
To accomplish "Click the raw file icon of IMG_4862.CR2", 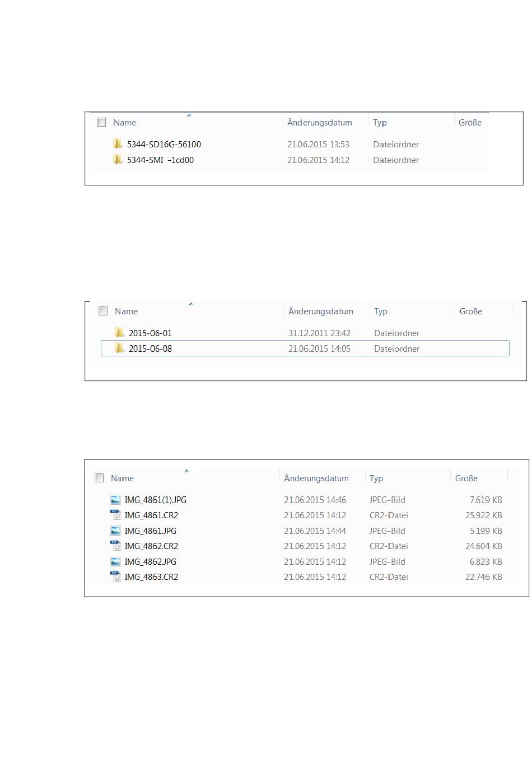I will (x=115, y=546).
